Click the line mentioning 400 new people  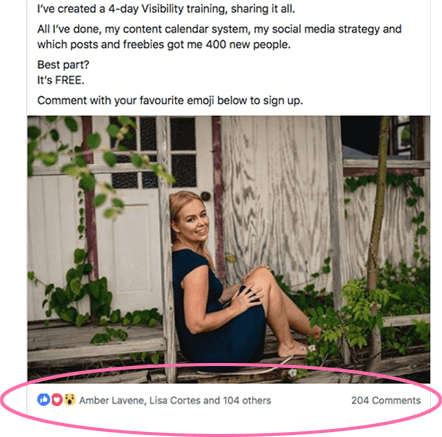pos(164,45)
